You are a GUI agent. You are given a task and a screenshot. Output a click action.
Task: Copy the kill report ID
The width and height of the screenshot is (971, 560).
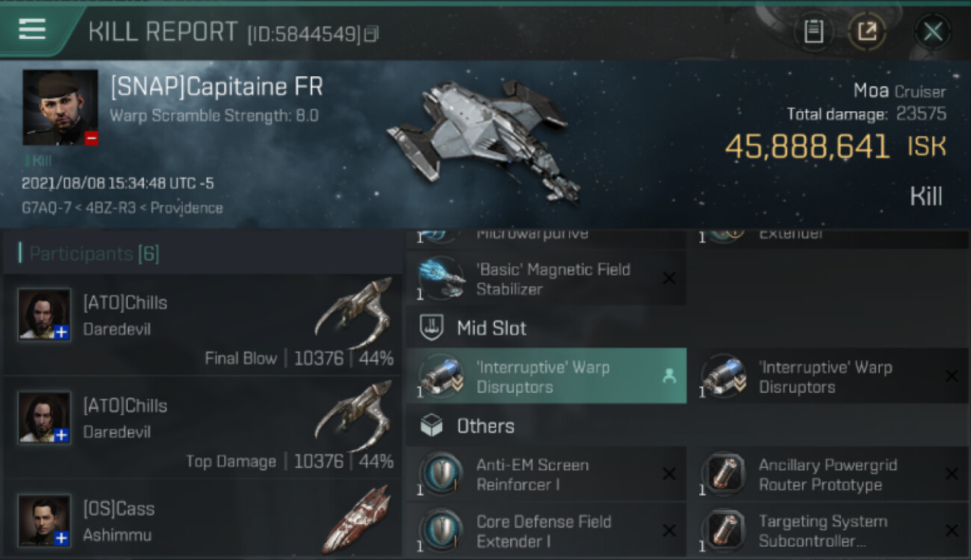coord(371,34)
